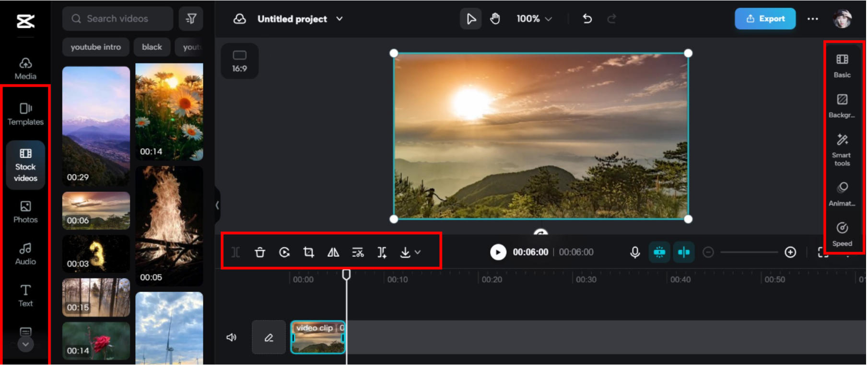This screenshot has width=868, height=365.
Task: Open the Speed settings panel
Action: point(842,234)
